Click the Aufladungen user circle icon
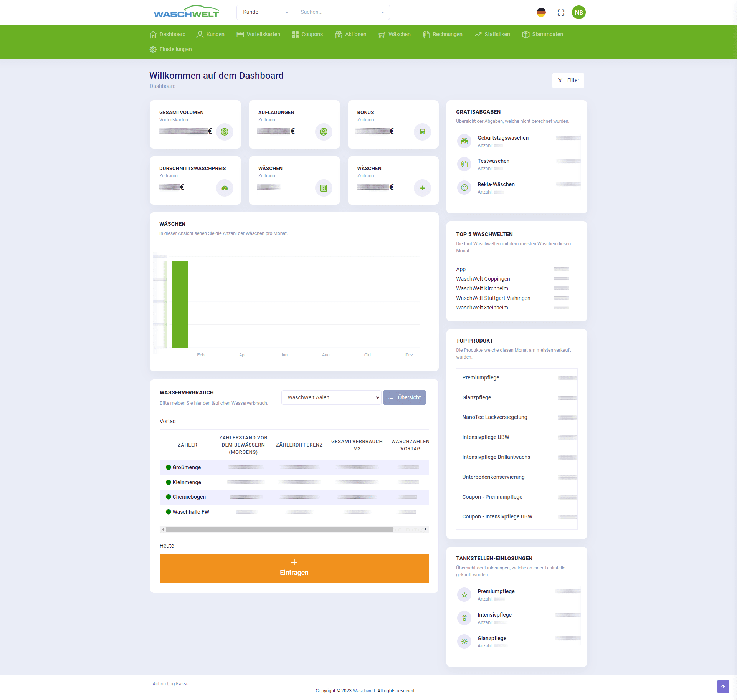This screenshot has width=737, height=700. [324, 132]
